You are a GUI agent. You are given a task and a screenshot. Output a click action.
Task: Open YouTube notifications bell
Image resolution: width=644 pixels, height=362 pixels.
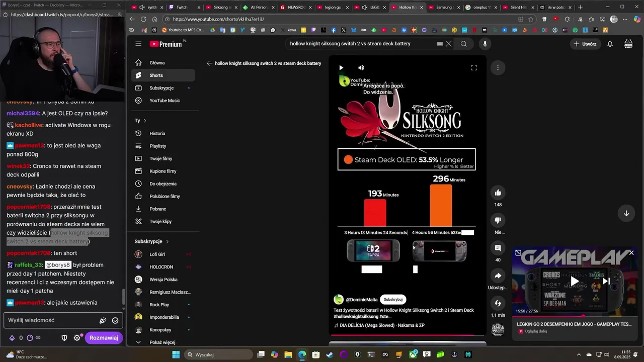610,44
